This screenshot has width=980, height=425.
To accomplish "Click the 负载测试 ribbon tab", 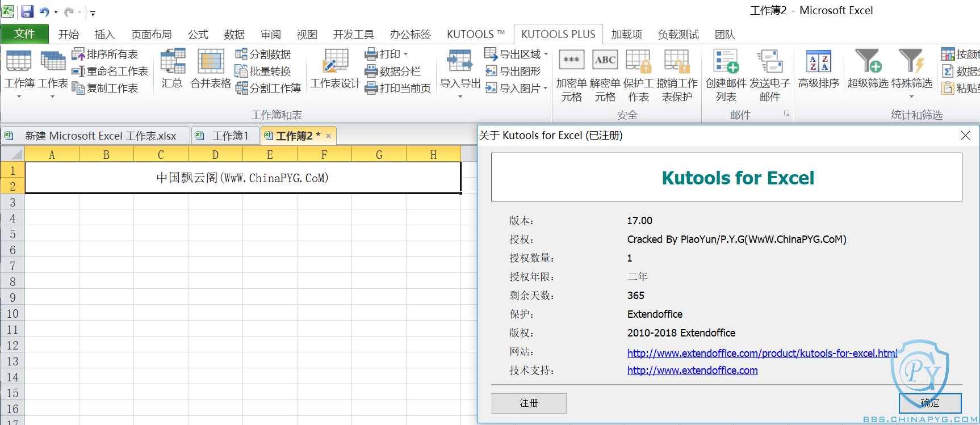I will tap(679, 35).
